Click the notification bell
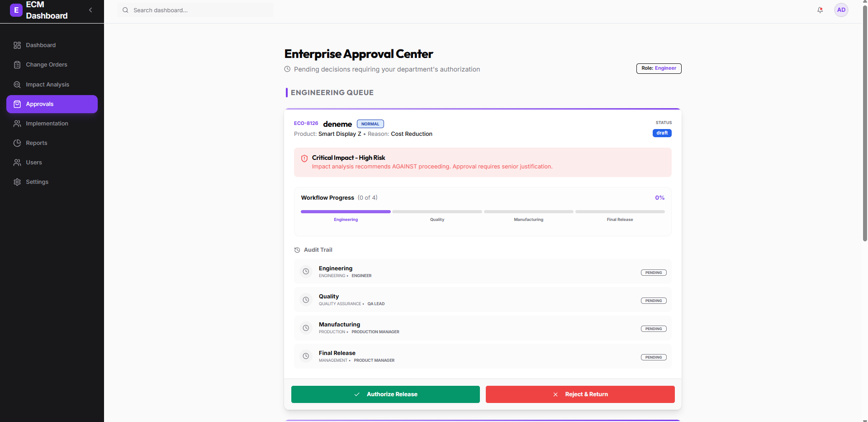 pyautogui.click(x=820, y=10)
